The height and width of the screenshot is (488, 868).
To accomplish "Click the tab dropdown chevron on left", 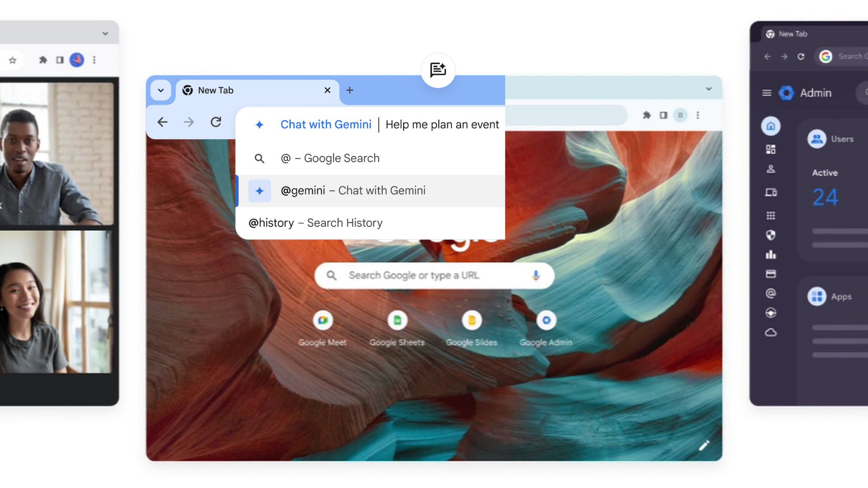I will (160, 89).
